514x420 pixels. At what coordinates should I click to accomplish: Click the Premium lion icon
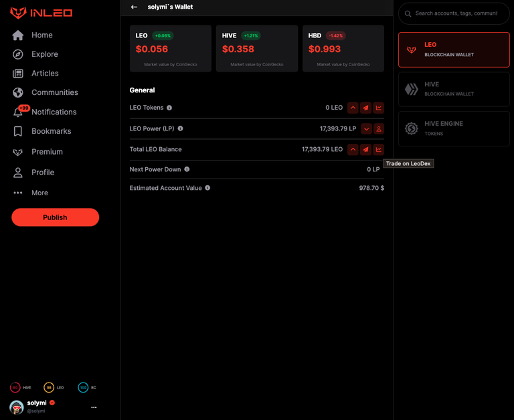17,152
